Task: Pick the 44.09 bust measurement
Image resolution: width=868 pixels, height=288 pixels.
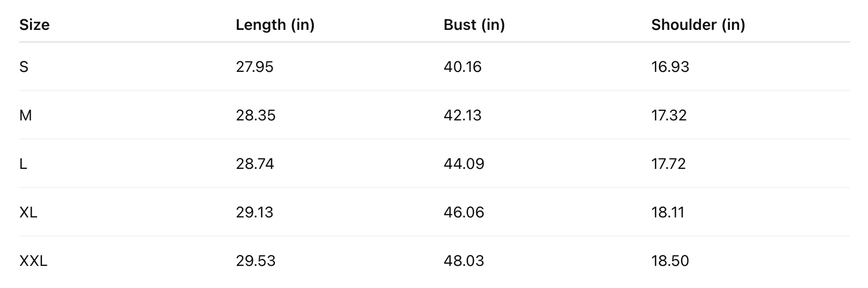Action: coord(463,164)
